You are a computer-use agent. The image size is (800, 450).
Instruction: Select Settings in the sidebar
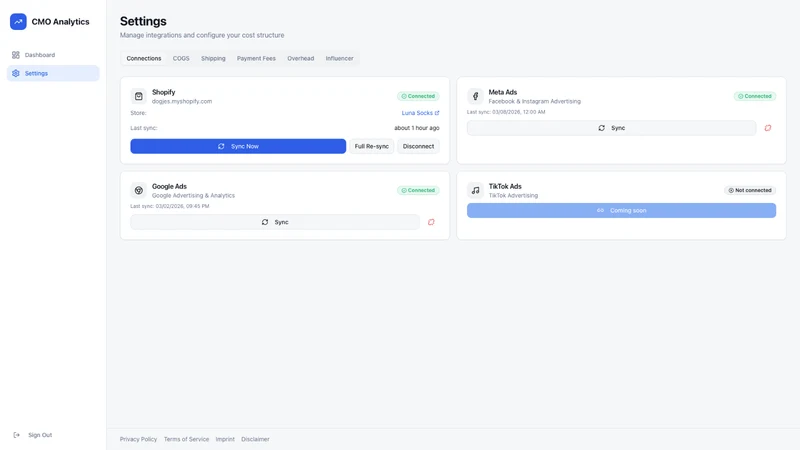click(x=53, y=73)
